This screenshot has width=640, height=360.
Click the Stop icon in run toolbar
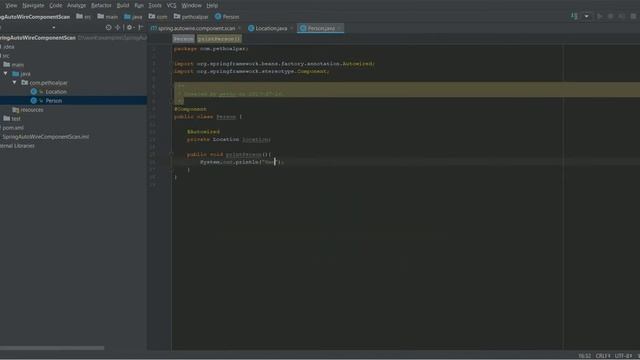(x=633, y=16)
